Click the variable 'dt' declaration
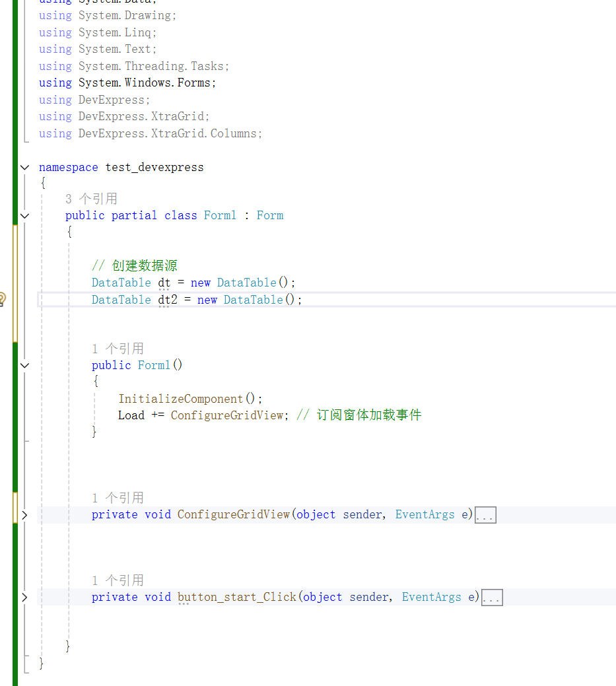The width and height of the screenshot is (616, 686). (164, 283)
